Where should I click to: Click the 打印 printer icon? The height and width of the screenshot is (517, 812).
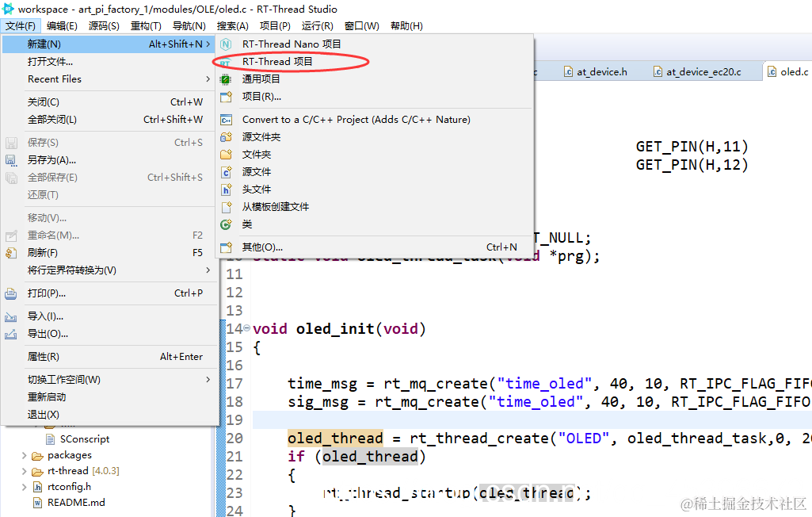11,294
